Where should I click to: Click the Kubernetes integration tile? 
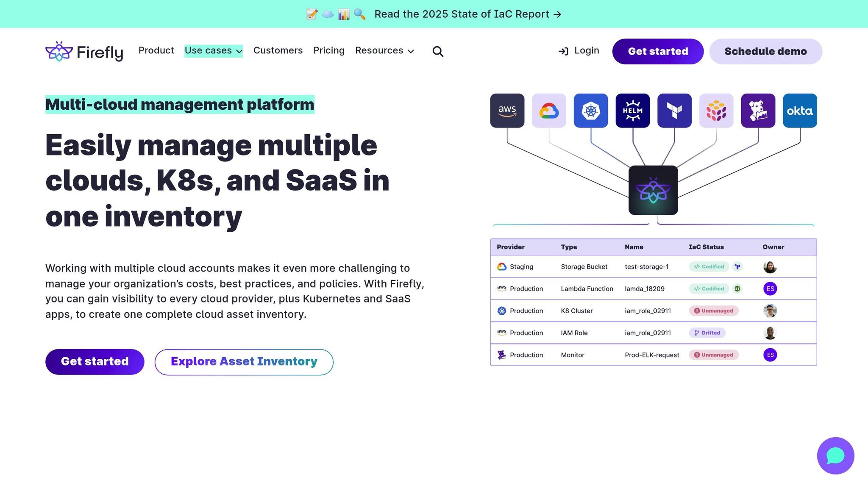click(x=591, y=111)
